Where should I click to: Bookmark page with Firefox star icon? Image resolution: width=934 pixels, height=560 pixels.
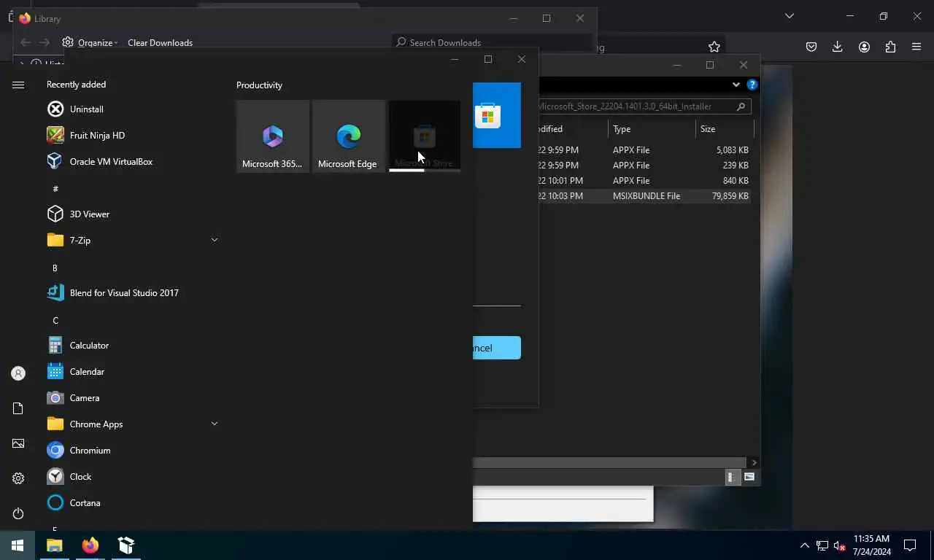click(x=714, y=47)
